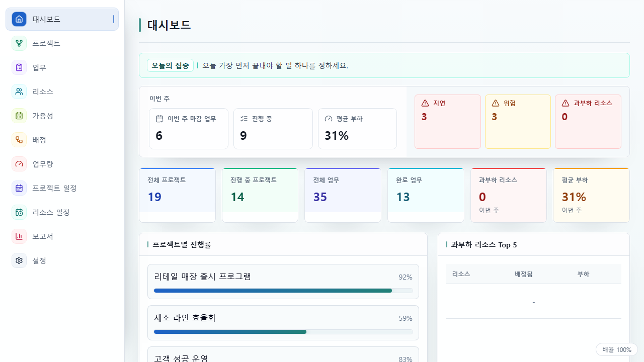Screen dimensions: 644x362
Task: Click the progress bar of 제조 라인 효율화
Action: (283, 332)
